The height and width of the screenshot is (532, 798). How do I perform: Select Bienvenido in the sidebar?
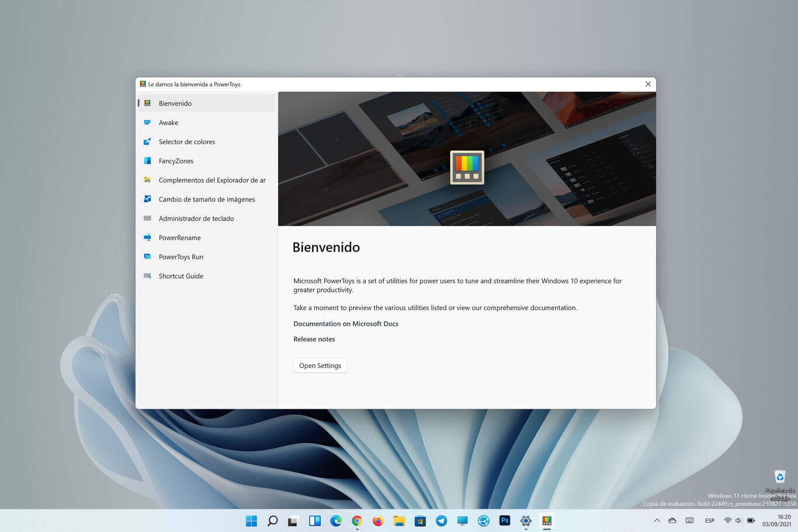point(206,103)
